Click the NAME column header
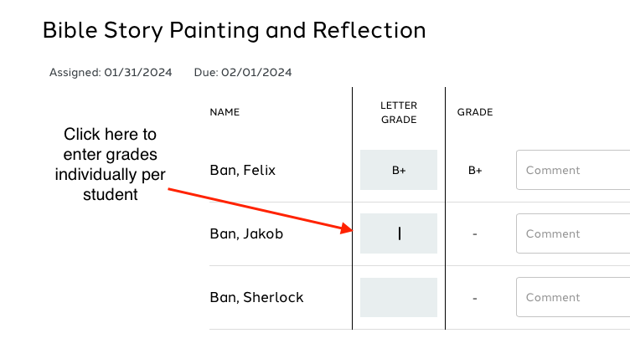This screenshot has width=630, height=364. pos(225,112)
